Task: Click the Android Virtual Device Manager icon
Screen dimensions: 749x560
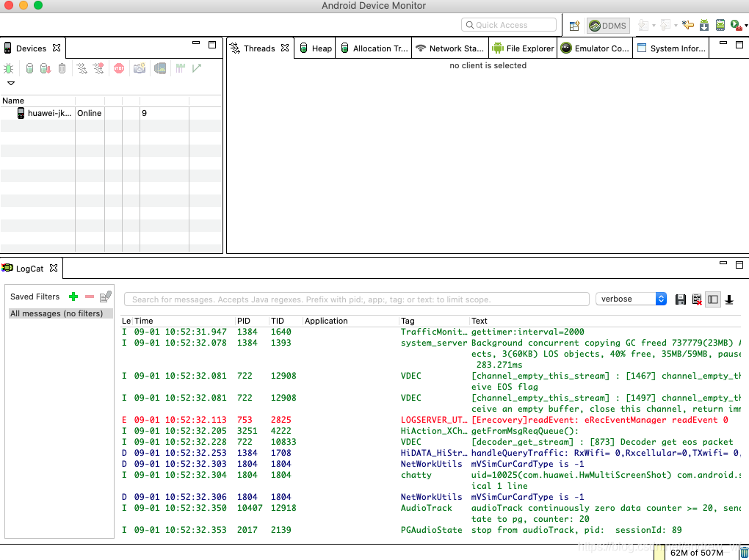Action: pyautogui.click(x=720, y=25)
